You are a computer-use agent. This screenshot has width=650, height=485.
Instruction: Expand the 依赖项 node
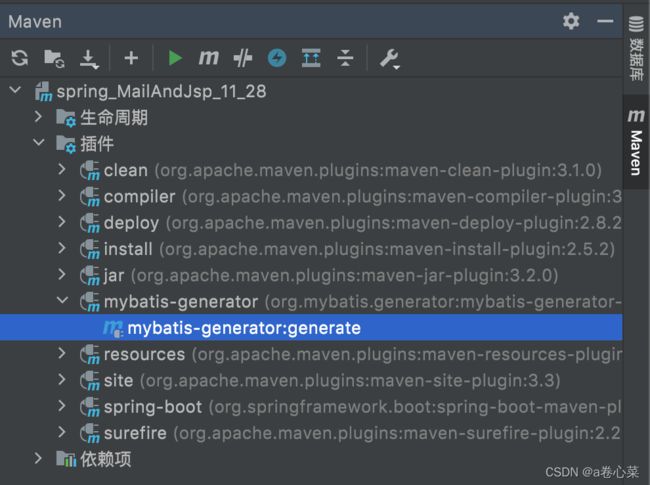coord(38,458)
